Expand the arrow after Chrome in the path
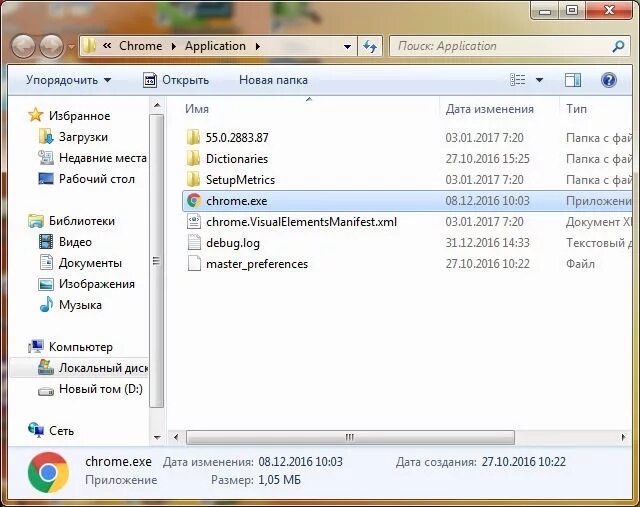The image size is (640, 507). click(x=174, y=47)
